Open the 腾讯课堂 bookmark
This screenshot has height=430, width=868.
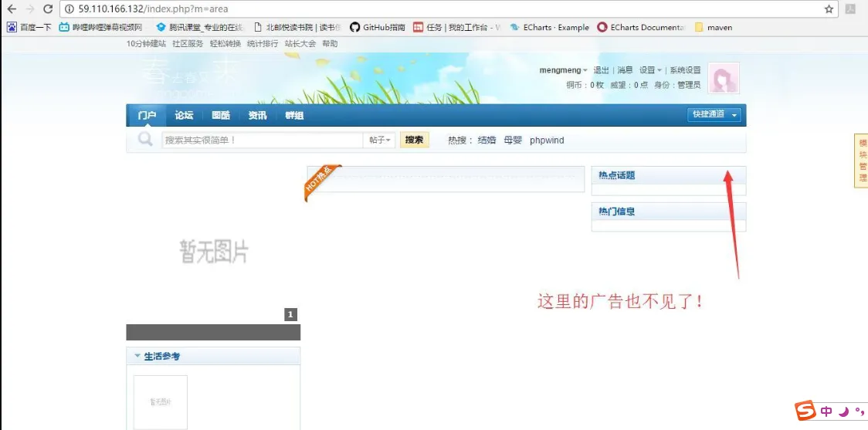click(x=200, y=27)
